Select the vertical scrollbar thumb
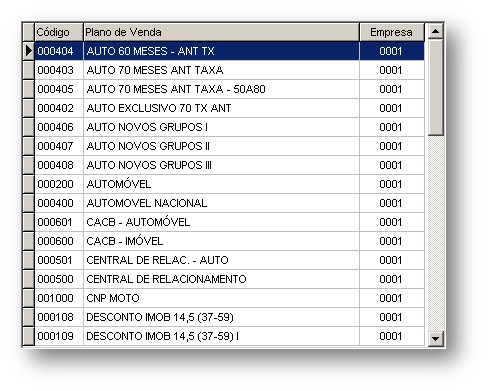 (x=435, y=87)
